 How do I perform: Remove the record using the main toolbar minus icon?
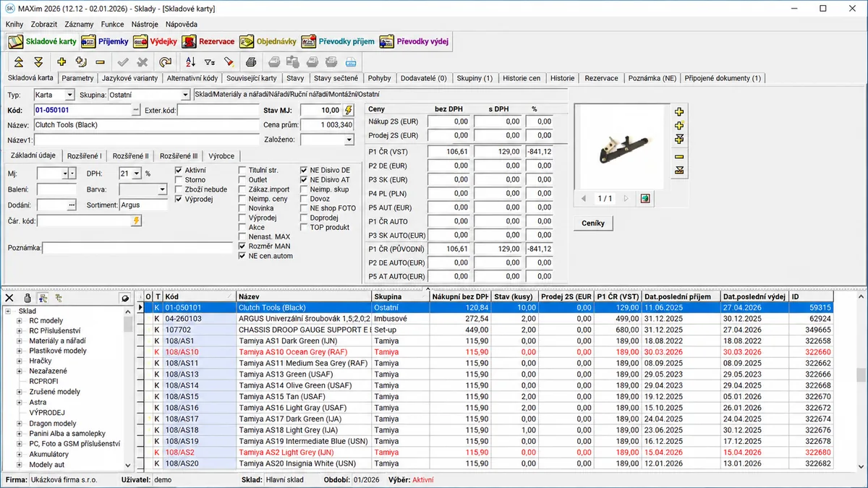click(101, 62)
